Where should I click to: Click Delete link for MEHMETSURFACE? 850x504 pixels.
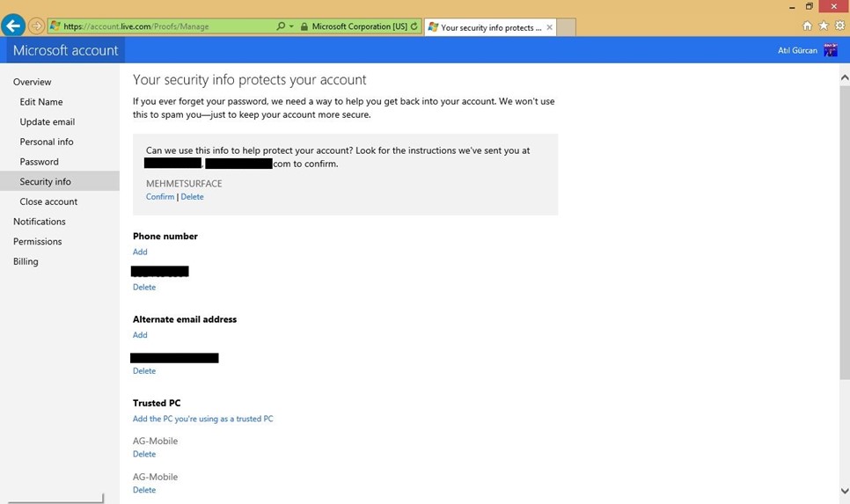(192, 197)
